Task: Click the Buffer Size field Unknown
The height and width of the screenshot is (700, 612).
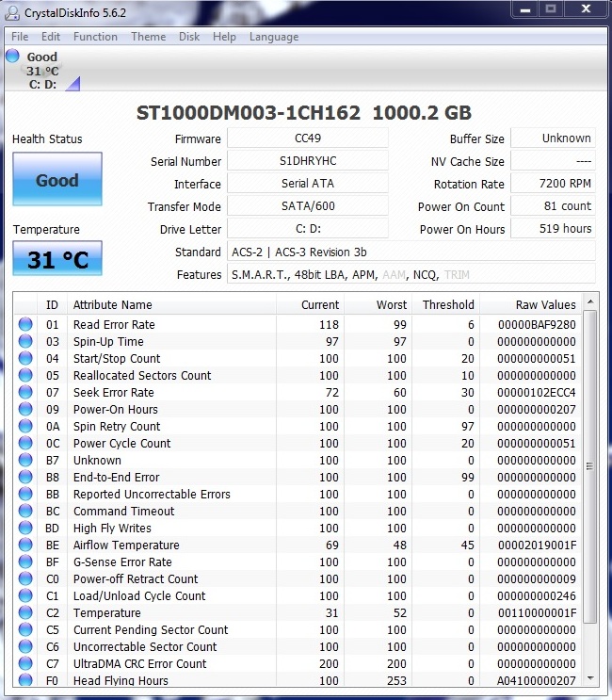Action: [553, 138]
